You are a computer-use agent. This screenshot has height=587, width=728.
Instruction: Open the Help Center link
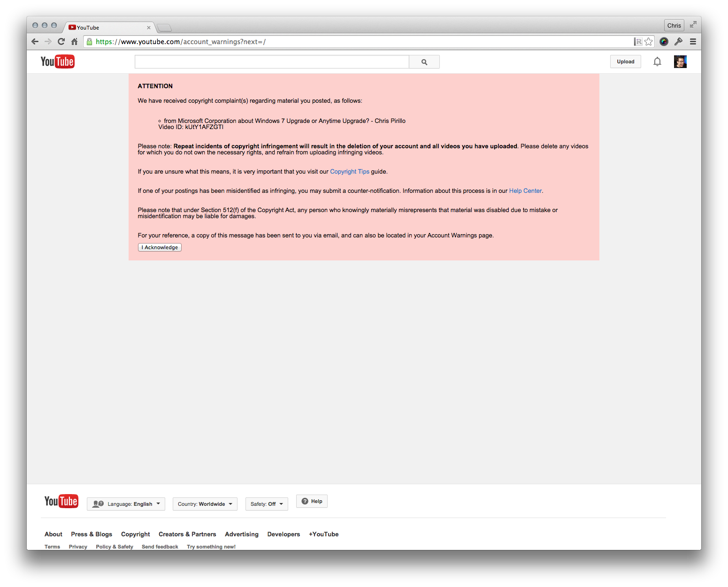click(x=525, y=191)
